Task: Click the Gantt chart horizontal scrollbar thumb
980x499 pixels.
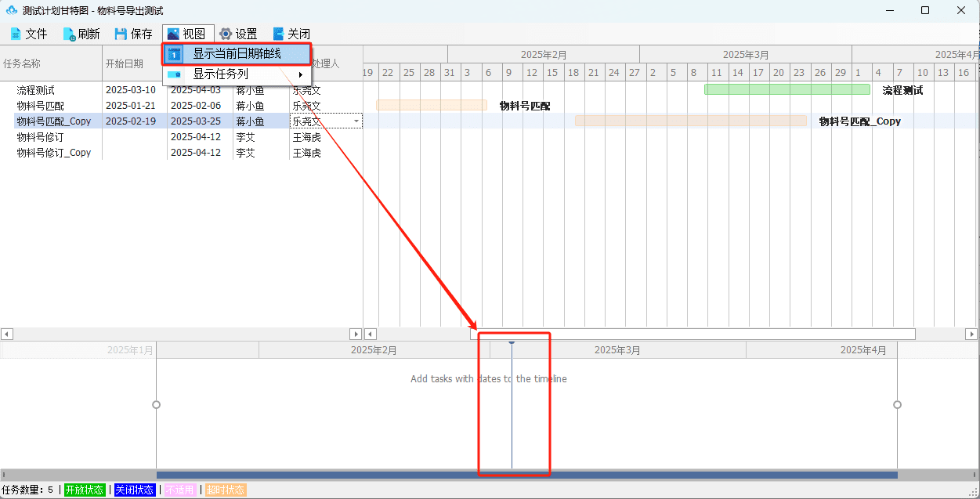Action: (x=693, y=334)
